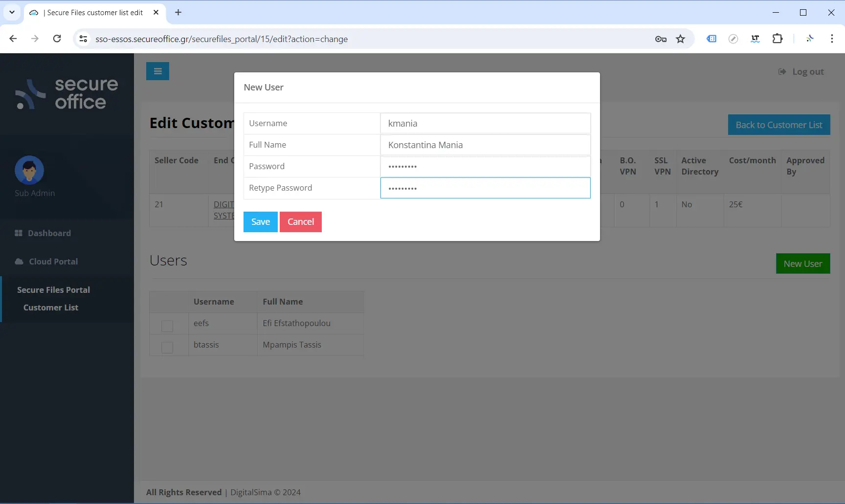Select Secure Files Portal menu item
This screenshot has height=504, width=845.
[53, 290]
